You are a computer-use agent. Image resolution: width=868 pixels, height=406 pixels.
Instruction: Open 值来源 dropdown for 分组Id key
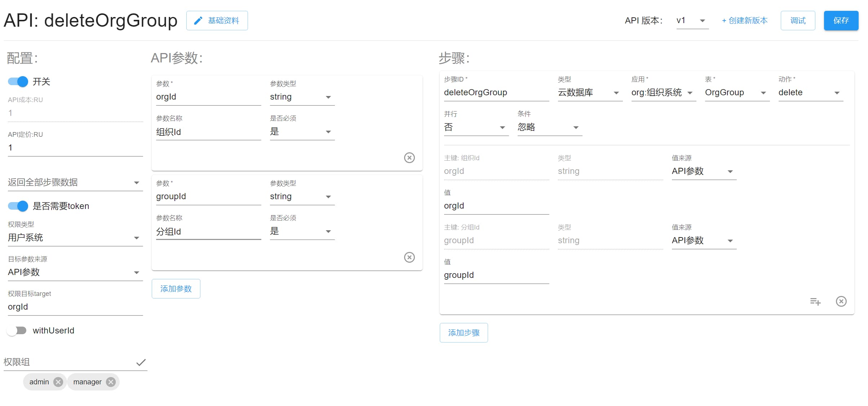click(x=704, y=240)
